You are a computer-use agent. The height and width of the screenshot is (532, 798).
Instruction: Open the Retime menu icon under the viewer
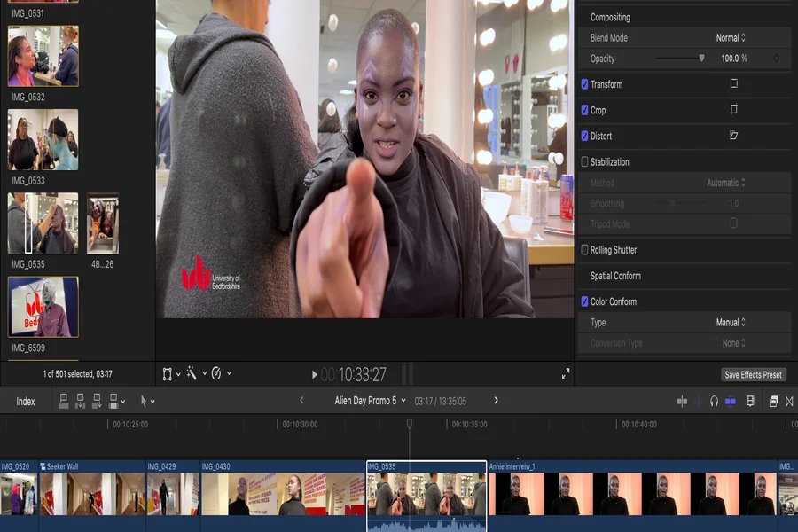(x=215, y=372)
